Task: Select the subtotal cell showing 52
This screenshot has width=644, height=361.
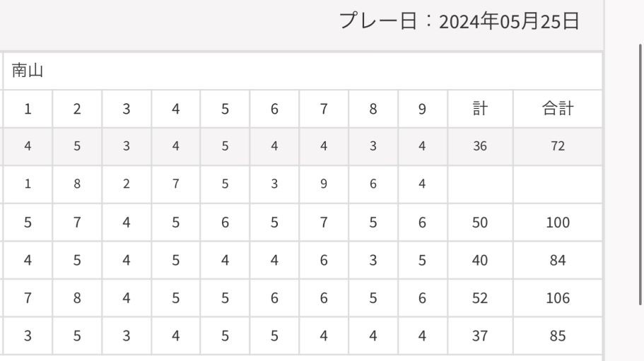Action: 480,298
